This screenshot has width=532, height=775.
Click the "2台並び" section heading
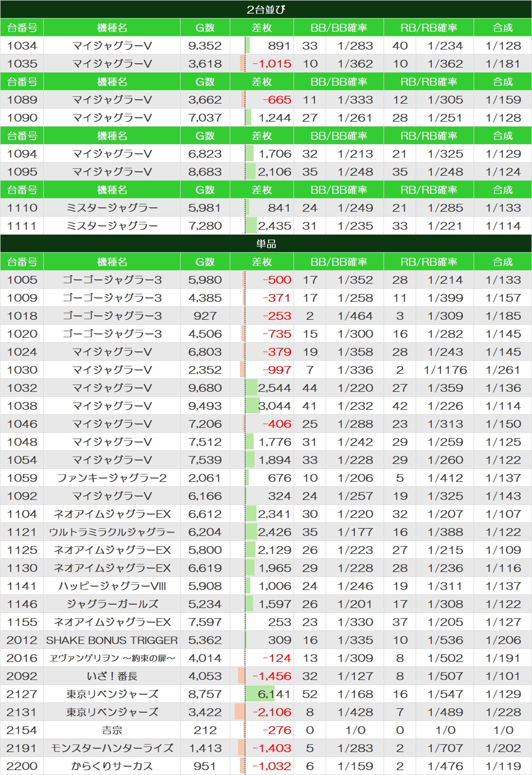(266, 9)
